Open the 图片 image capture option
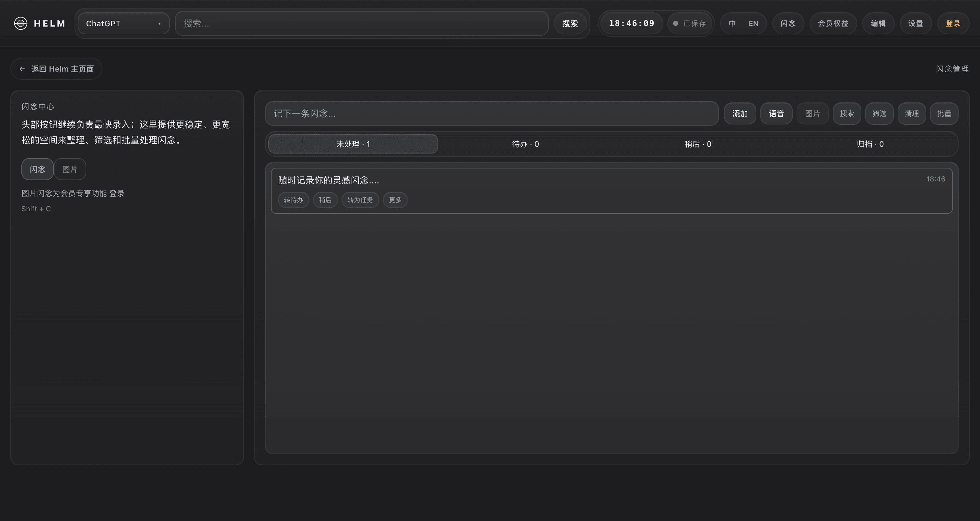This screenshot has width=980, height=521. [812, 113]
